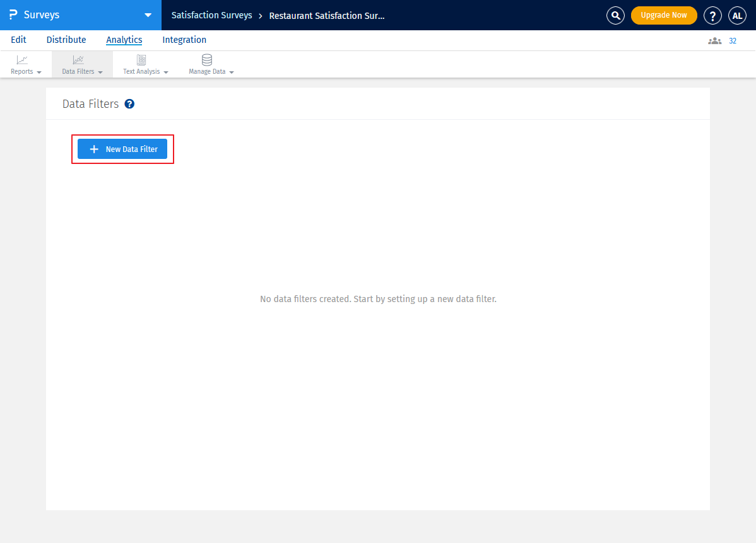Open the search icon in the top bar
Viewport: 756px width, 543px height.
tap(615, 15)
